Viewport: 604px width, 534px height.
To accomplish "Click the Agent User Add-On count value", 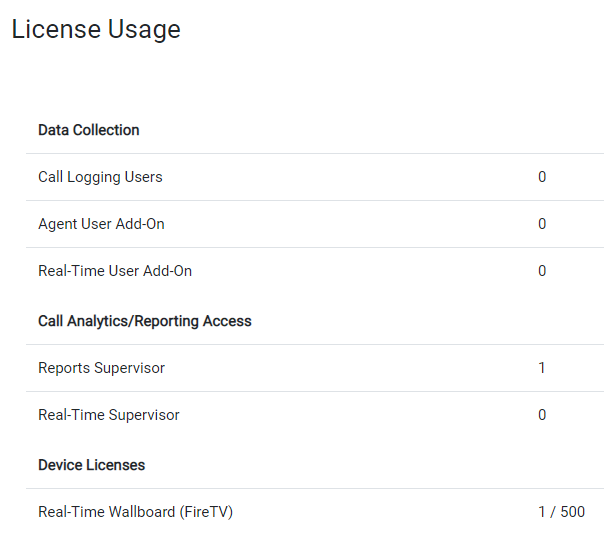I will (x=542, y=224).
